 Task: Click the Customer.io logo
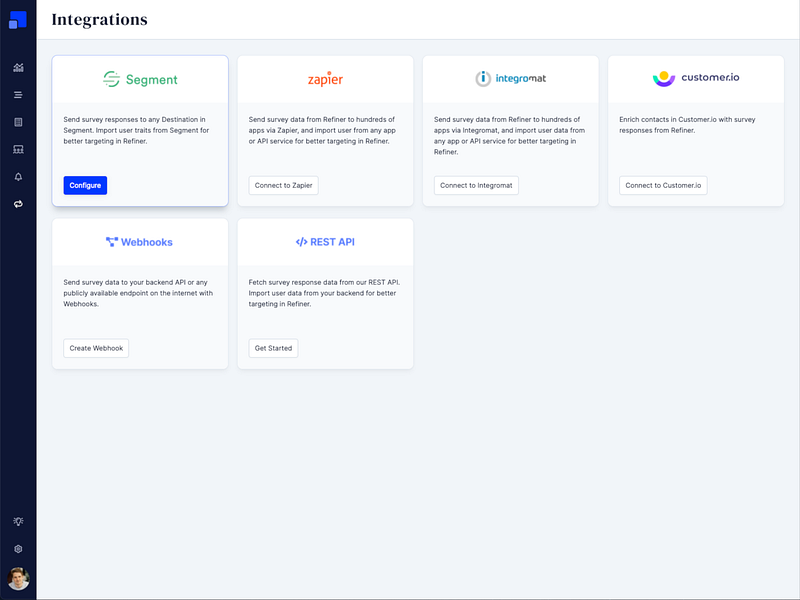pos(696,78)
